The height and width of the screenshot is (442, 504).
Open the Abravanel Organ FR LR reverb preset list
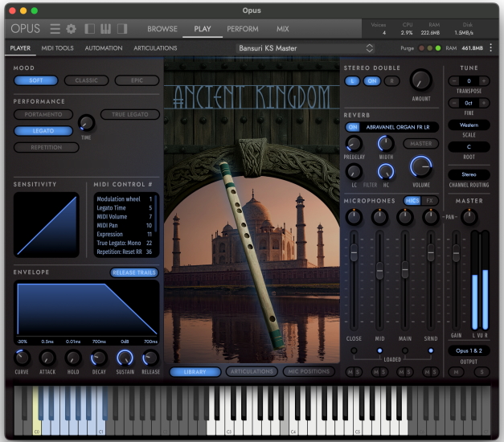click(x=398, y=127)
